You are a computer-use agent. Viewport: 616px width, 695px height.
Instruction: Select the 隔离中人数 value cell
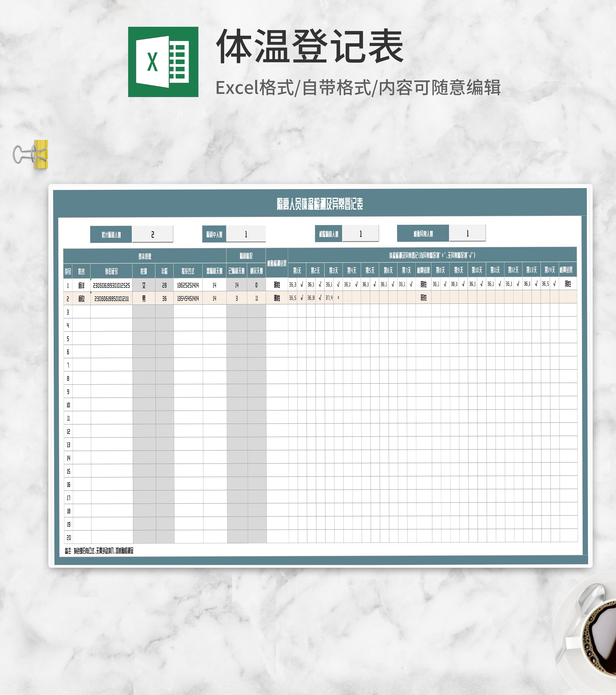click(246, 234)
